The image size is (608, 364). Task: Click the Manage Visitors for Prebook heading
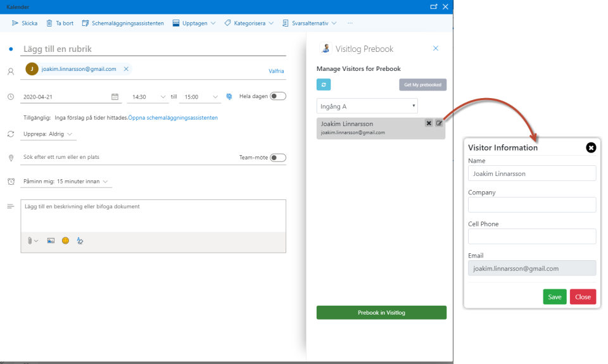[358, 68]
